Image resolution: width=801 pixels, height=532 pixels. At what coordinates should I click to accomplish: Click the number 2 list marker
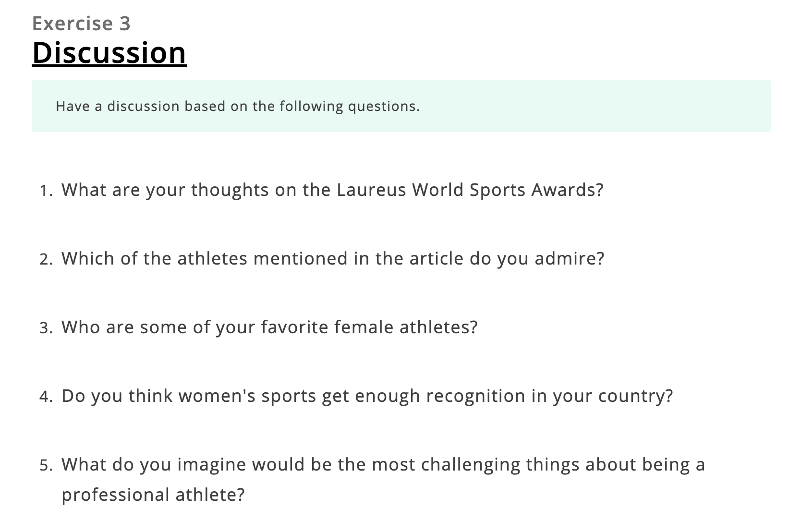click(x=46, y=260)
